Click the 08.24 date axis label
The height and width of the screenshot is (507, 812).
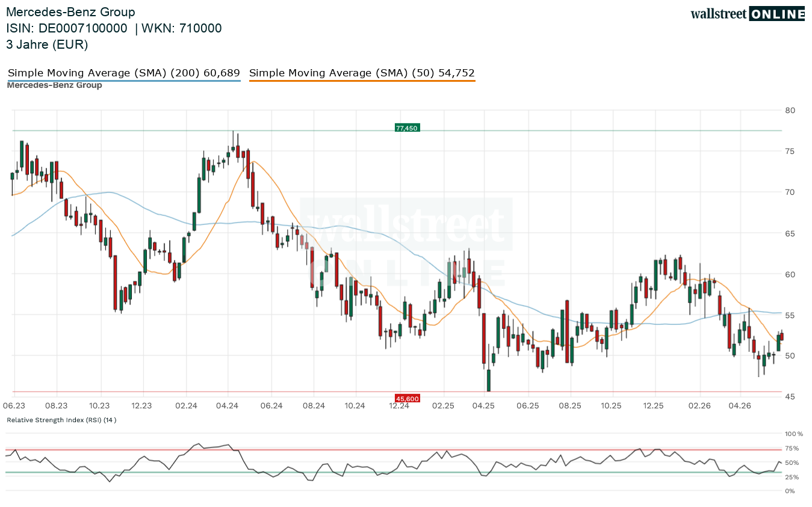tap(314, 406)
